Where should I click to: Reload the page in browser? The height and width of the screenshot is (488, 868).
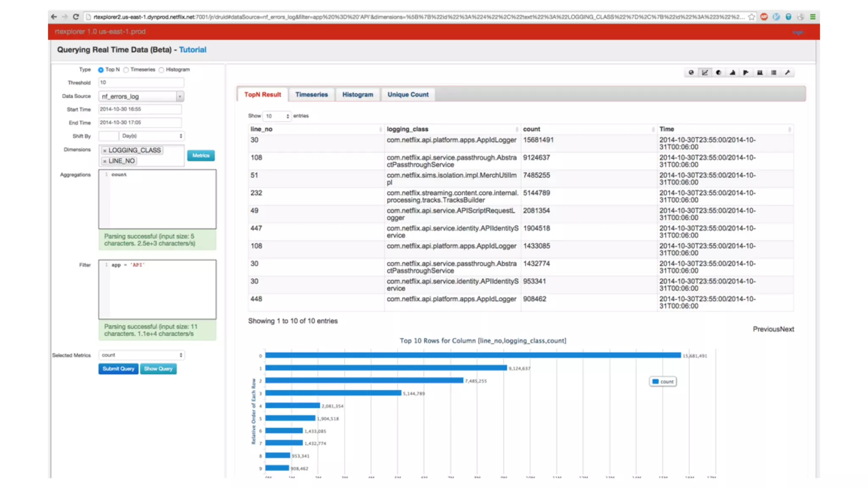coord(76,17)
